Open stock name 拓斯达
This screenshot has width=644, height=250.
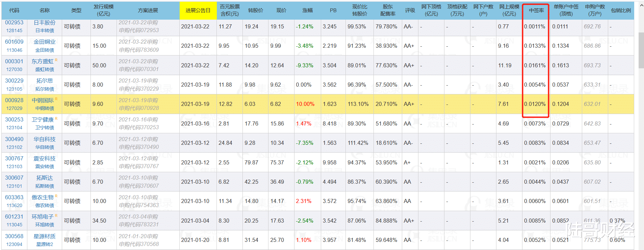coord(45,178)
